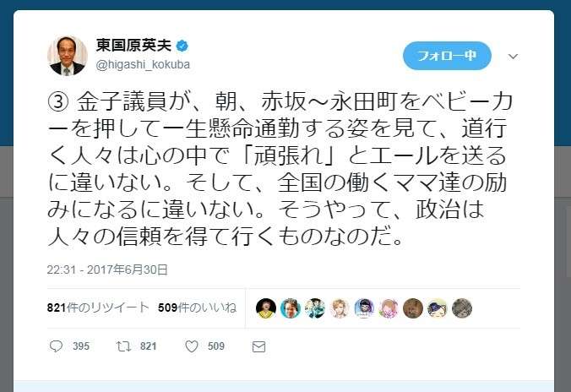Click the envelope direct message icon

tap(258, 346)
